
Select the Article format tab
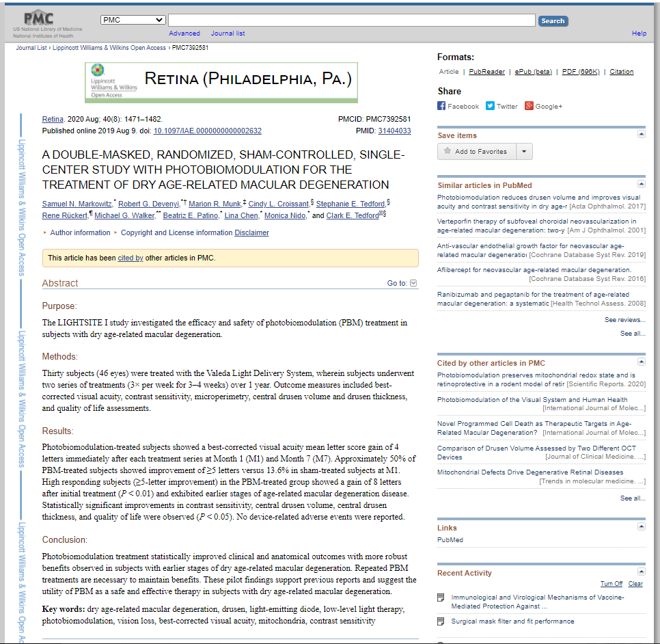tap(449, 72)
